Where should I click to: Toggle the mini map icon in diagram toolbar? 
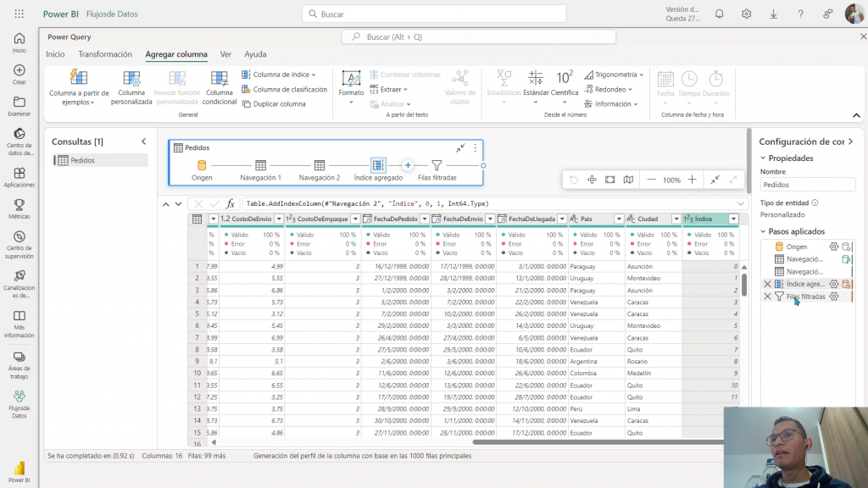click(628, 180)
